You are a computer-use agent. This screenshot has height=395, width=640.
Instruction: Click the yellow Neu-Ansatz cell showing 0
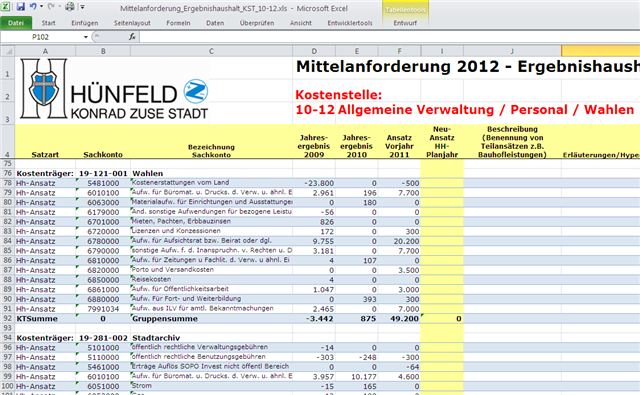442,319
